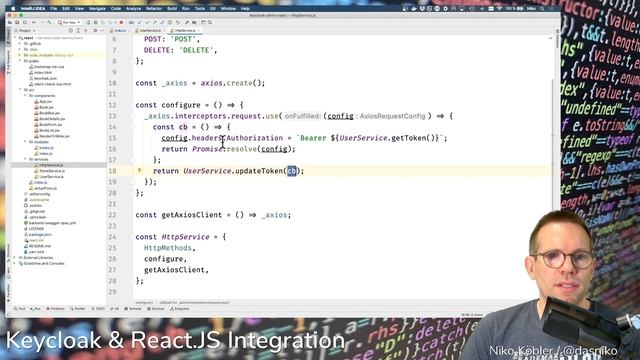Open the Find tool window button
640x360 pixels.
tap(20, 309)
